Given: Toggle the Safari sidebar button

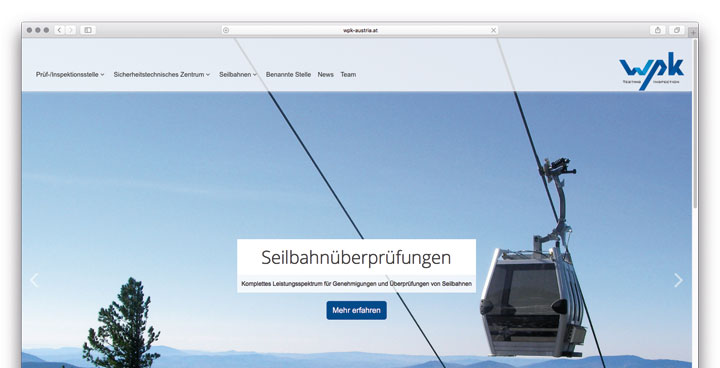Looking at the screenshot, I should pyautogui.click(x=88, y=30).
